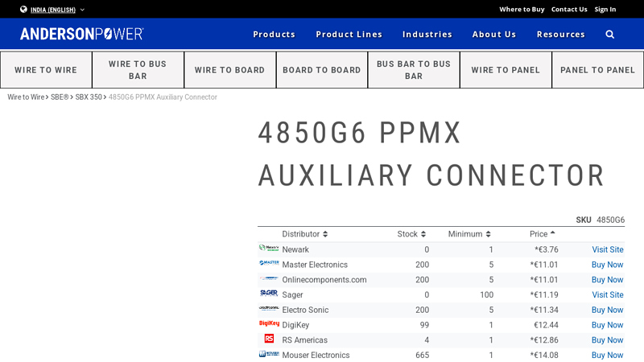Click the RS Americas name
The width and height of the screenshot is (644, 362).
pos(305,340)
